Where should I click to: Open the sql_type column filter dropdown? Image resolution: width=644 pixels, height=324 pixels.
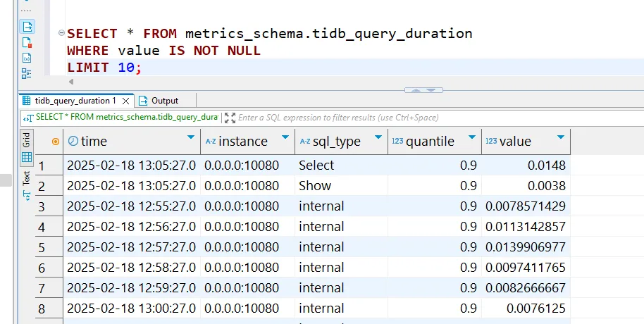[378, 137]
